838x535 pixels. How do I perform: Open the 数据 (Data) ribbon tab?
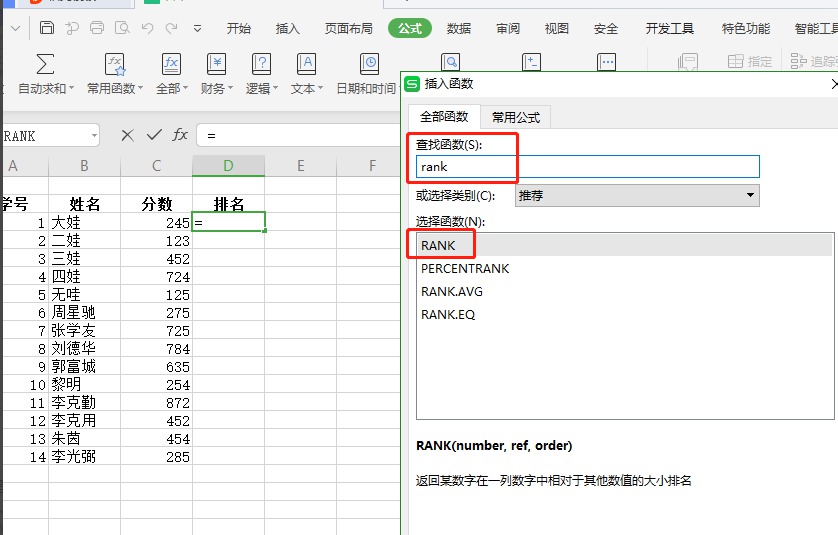[x=459, y=29]
